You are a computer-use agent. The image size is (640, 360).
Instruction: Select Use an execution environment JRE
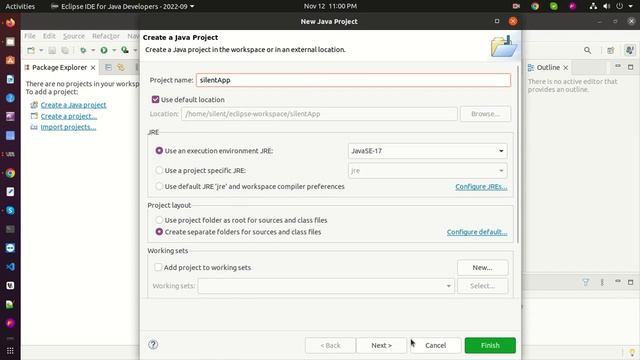159,151
